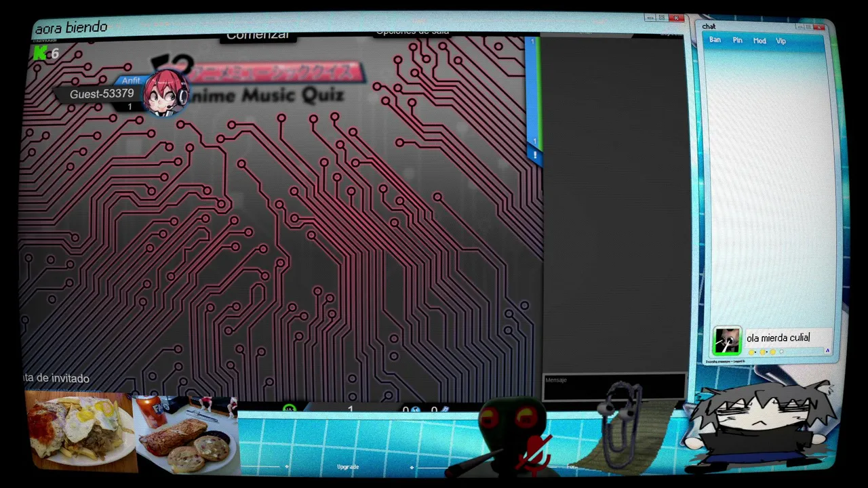868x488 pixels.
Task: Click the cookies and bread photo
Action: [186, 434]
